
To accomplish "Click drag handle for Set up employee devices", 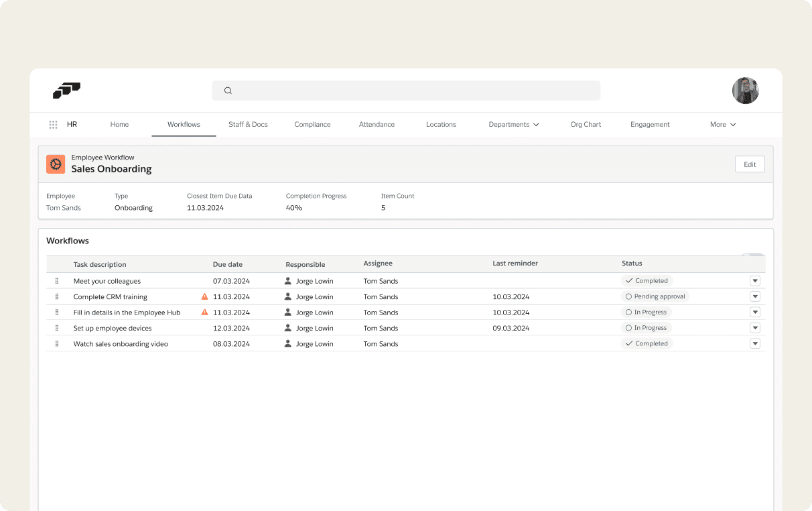I will tap(57, 328).
